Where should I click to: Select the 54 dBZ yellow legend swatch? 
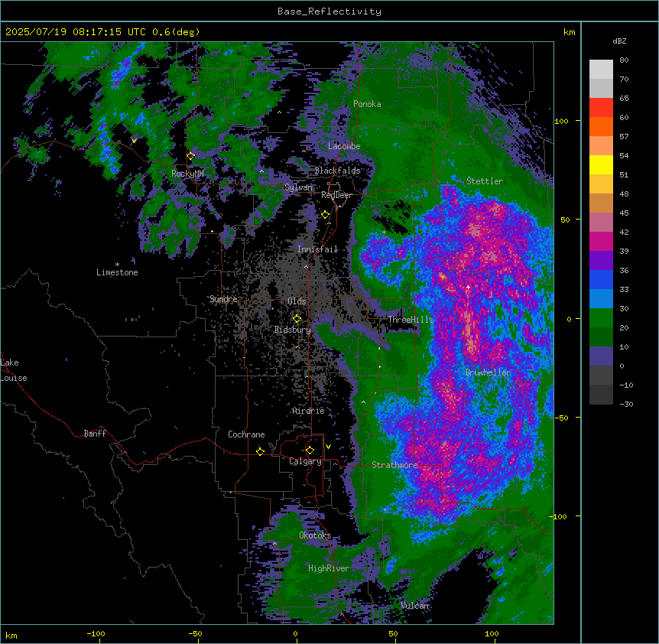(601, 164)
